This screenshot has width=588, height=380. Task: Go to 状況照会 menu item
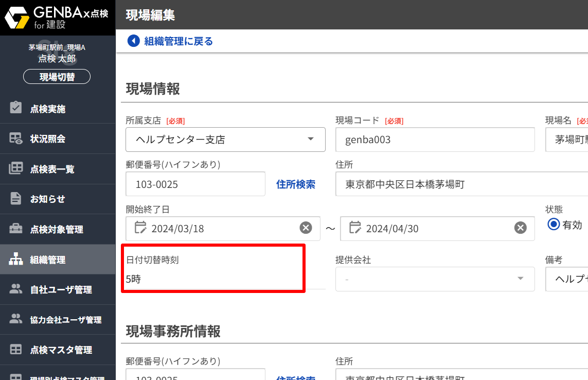point(58,139)
